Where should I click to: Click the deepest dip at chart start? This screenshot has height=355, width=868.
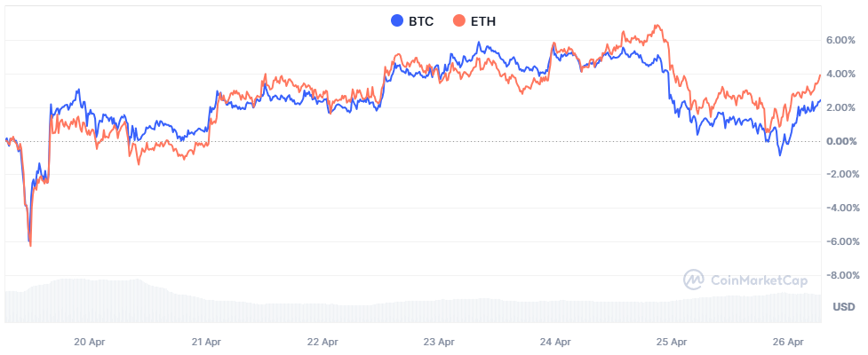[x=31, y=245]
